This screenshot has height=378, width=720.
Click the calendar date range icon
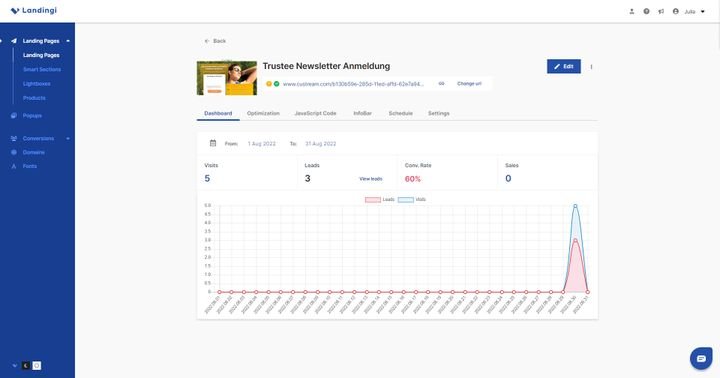(x=213, y=143)
